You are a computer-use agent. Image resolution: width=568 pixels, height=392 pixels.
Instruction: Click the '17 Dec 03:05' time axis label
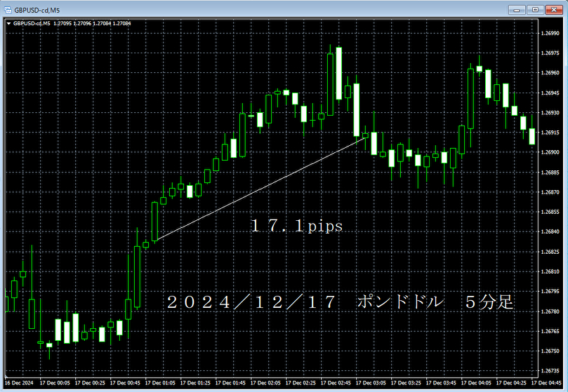coord(371,383)
